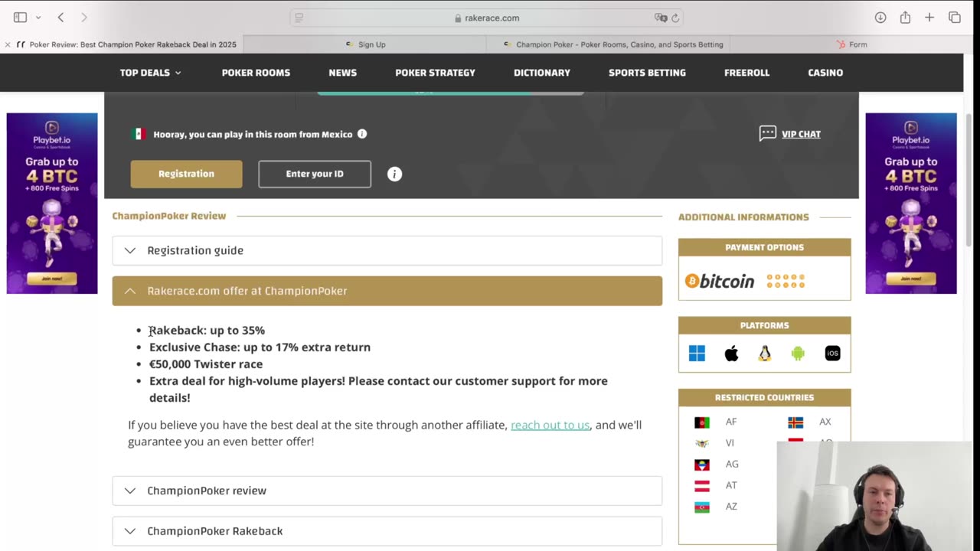Show the tab overview icon

click(954, 18)
